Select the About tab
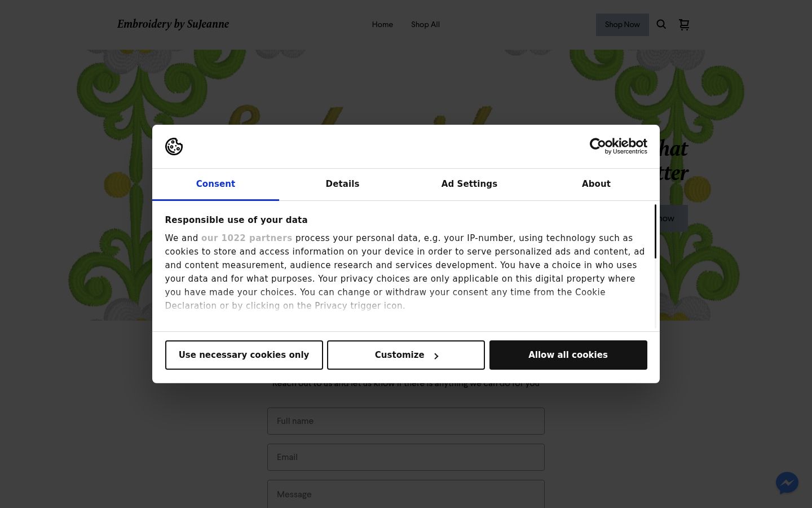The image size is (812, 508). pyautogui.click(x=596, y=184)
